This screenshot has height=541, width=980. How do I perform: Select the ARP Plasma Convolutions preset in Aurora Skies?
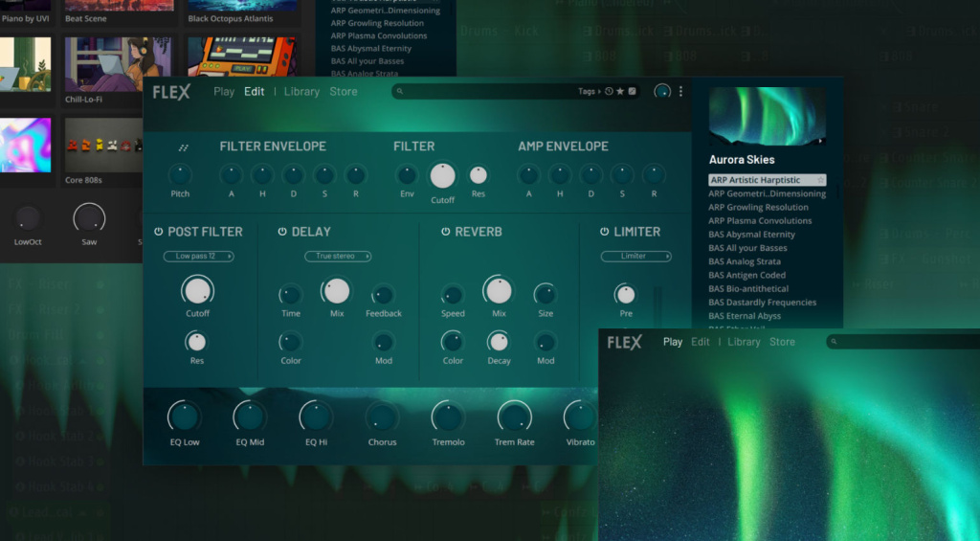(x=760, y=221)
